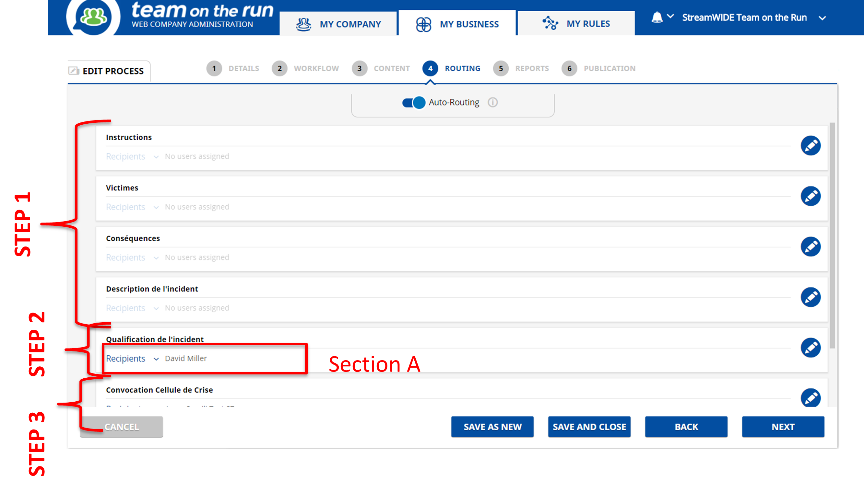Click the edit icon for Conséquences section
The width and height of the screenshot is (864, 504).
point(811,246)
